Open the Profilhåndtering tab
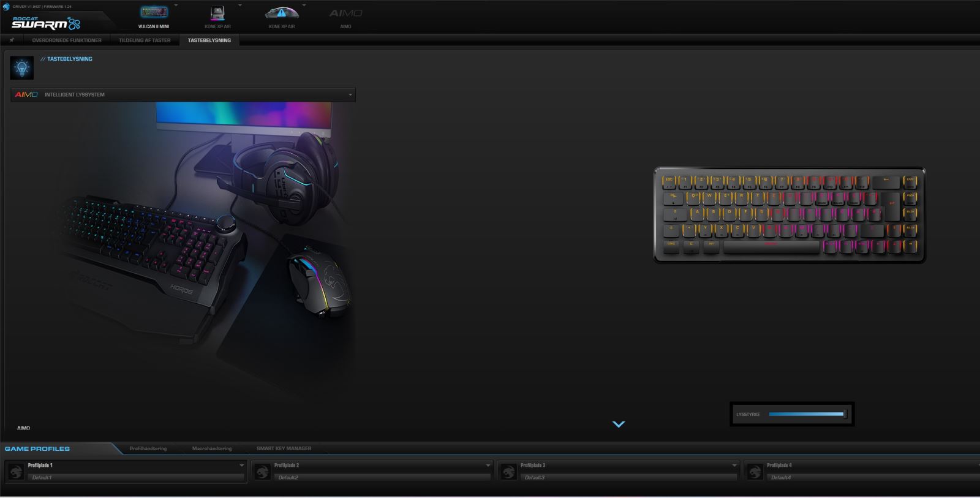The height and width of the screenshot is (498, 980). [148, 448]
